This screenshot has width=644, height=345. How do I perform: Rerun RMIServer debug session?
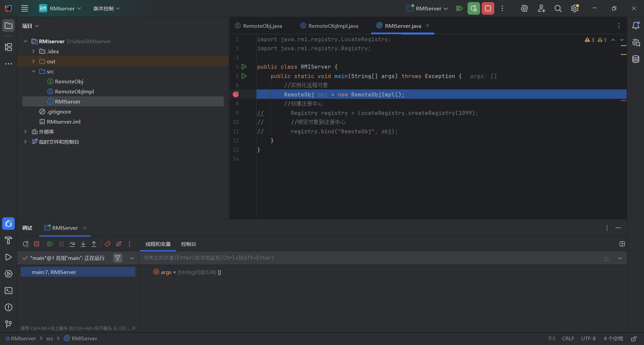click(25, 244)
